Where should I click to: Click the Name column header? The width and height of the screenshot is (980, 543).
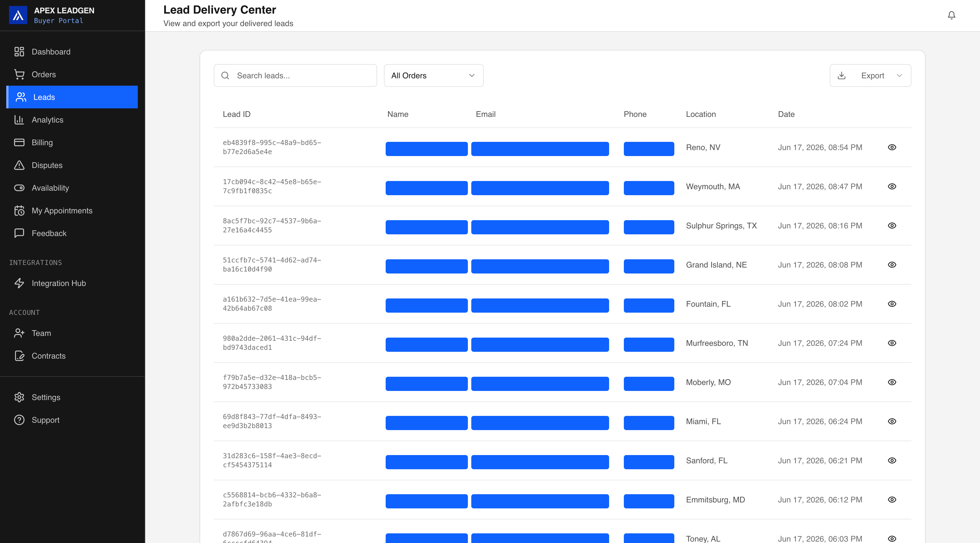[x=398, y=114]
